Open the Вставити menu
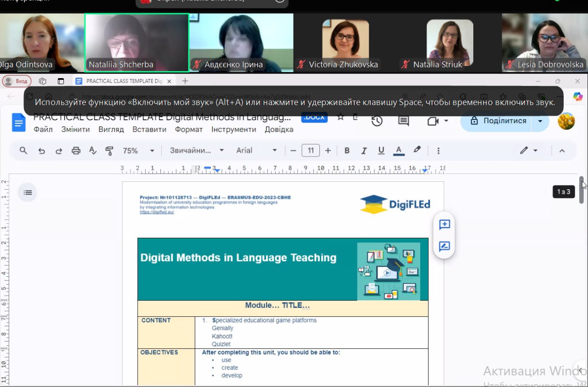The width and height of the screenshot is (588, 387). coord(149,129)
